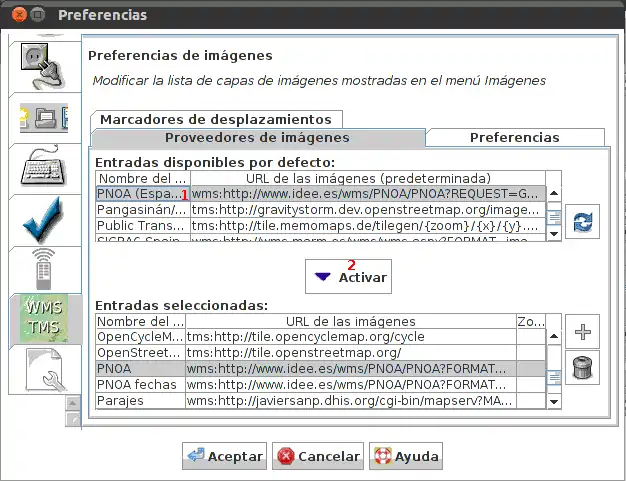Reload the default imagery entries list
Screen dimensions: 626x481
click(x=580, y=222)
